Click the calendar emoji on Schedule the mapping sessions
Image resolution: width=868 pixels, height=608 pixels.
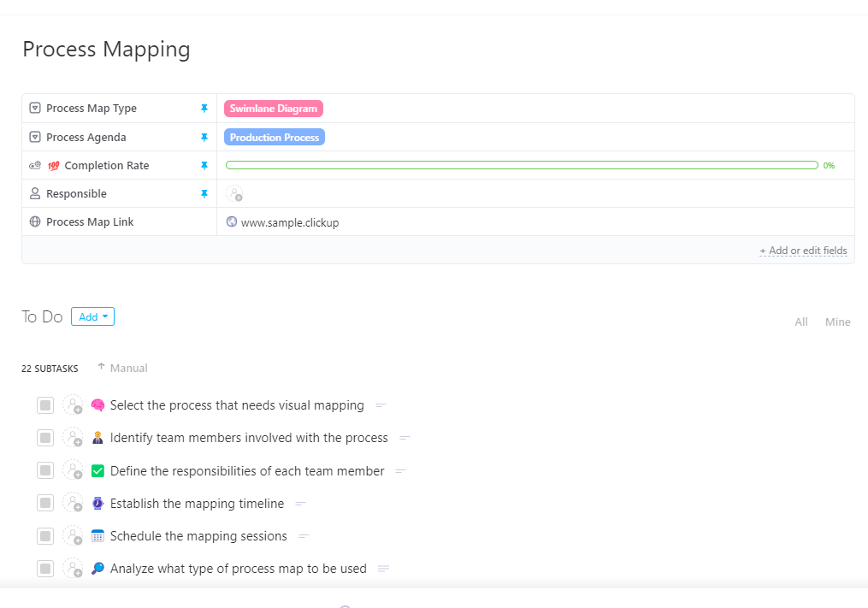click(x=97, y=535)
